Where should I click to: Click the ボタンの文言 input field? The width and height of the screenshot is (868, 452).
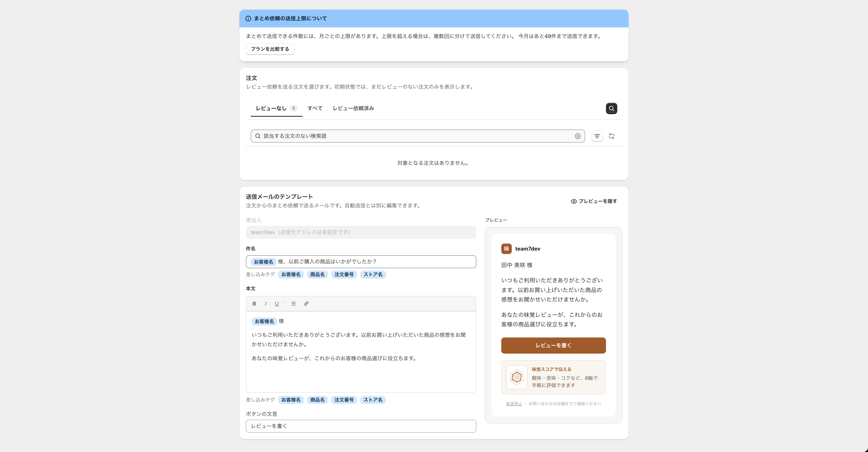(361, 426)
